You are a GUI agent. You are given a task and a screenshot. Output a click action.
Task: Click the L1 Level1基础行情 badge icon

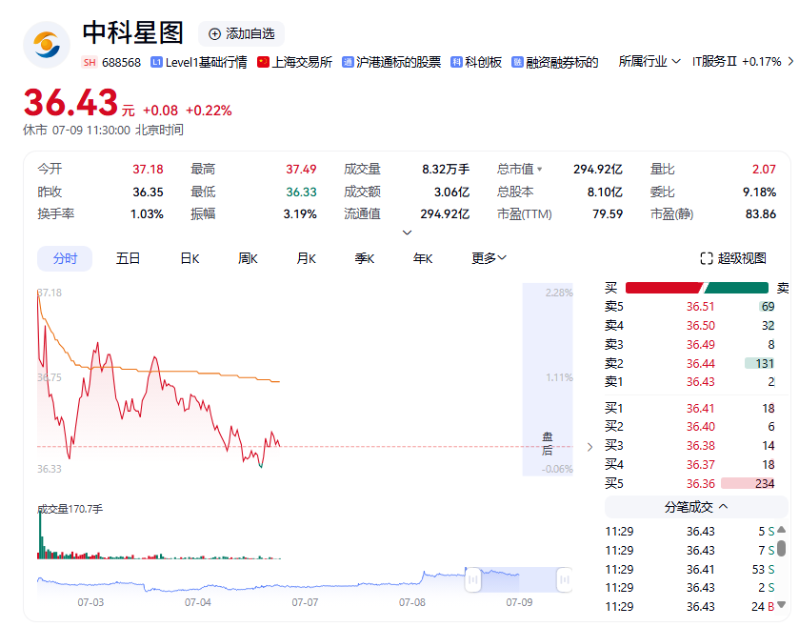[x=156, y=62]
